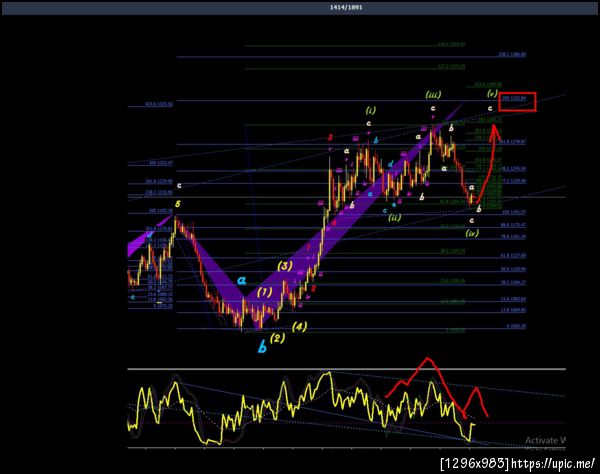Click the large cyan "b" wave label
Image resolution: width=600 pixels, height=474 pixels.
coord(262,347)
